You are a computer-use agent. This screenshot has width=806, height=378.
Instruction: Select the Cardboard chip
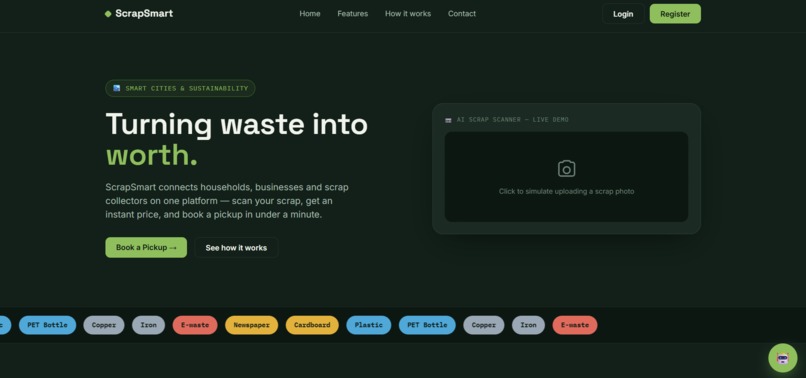tap(312, 325)
